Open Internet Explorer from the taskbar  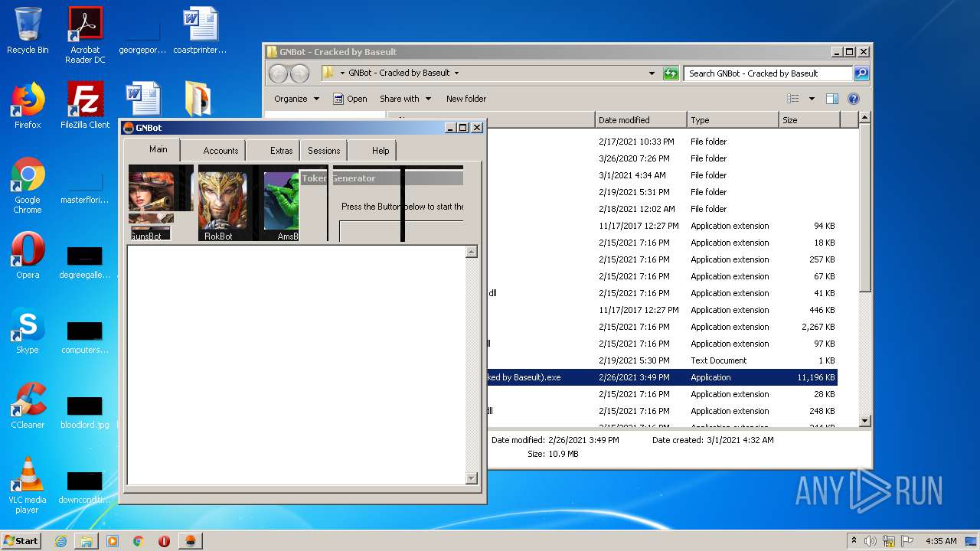60,541
